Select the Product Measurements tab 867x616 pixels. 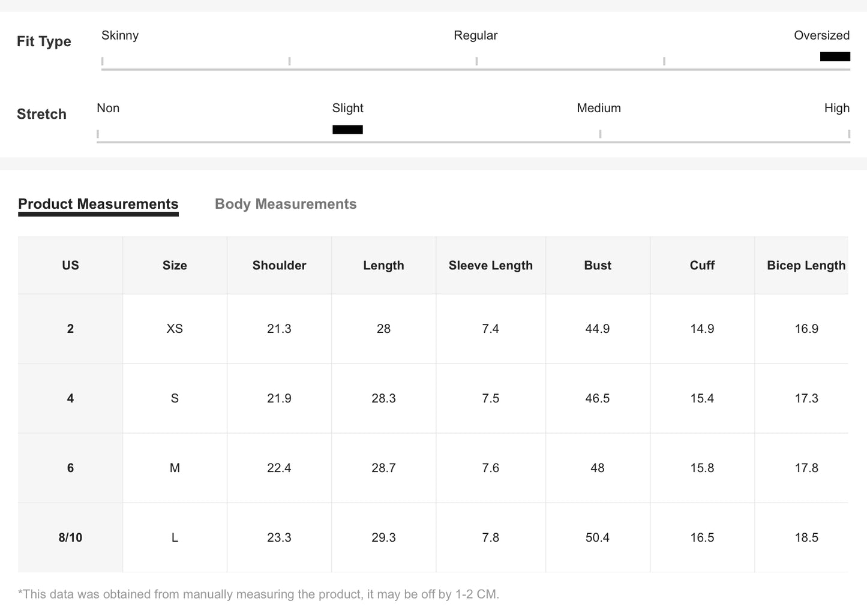pos(98,204)
